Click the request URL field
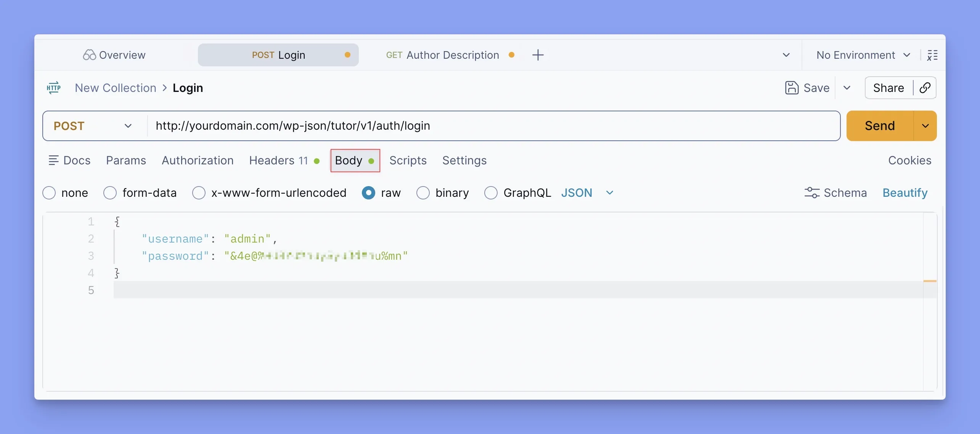 point(493,126)
